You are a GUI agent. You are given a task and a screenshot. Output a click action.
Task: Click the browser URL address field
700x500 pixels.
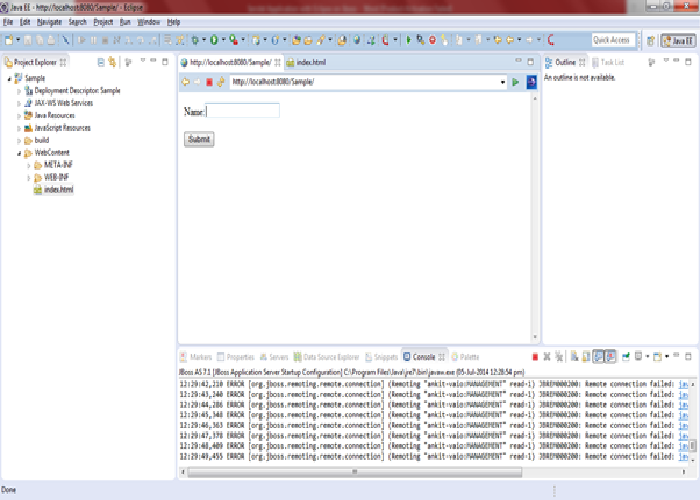pos(365,82)
